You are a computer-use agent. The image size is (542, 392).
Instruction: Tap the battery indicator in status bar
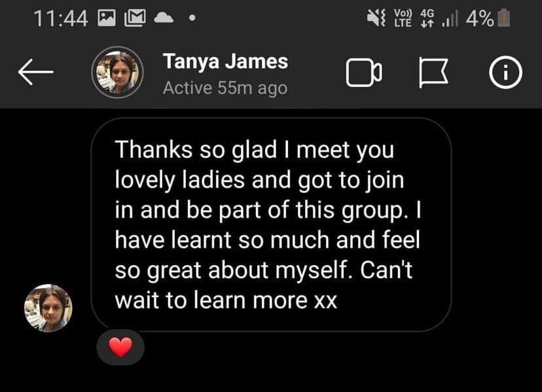[x=503, y=18]
